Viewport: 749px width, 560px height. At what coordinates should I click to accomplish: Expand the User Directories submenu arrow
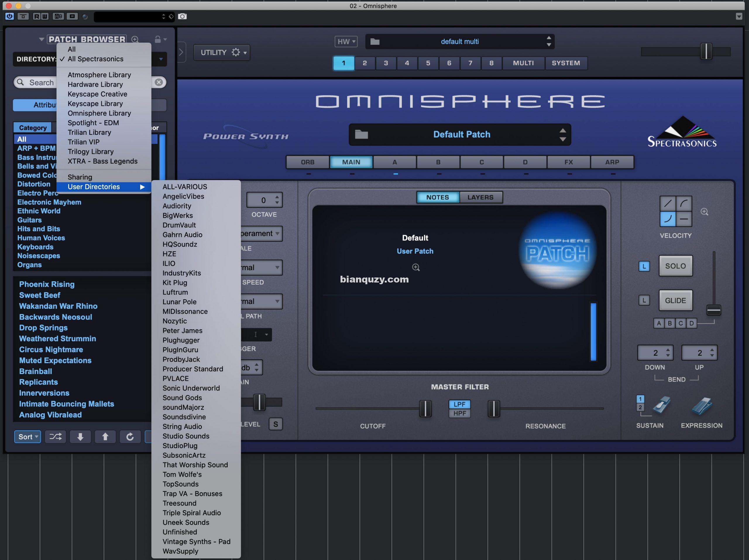[x=142, y=187]
